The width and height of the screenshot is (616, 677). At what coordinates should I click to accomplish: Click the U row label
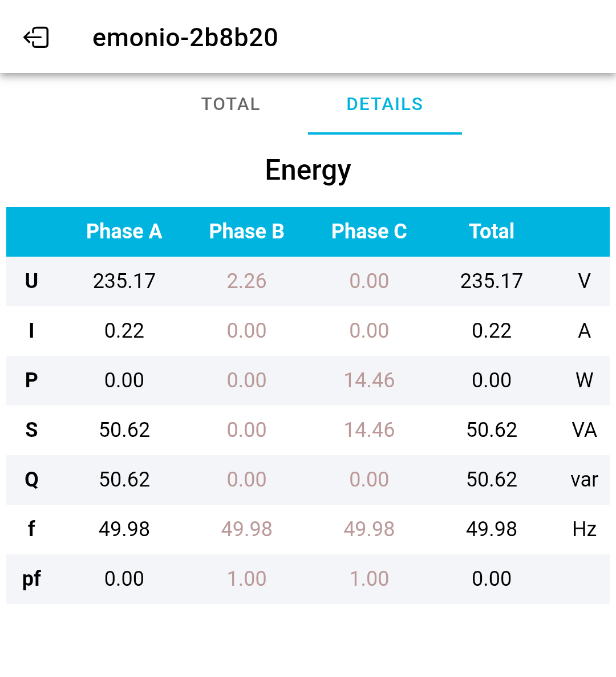[x=31, y=281]
